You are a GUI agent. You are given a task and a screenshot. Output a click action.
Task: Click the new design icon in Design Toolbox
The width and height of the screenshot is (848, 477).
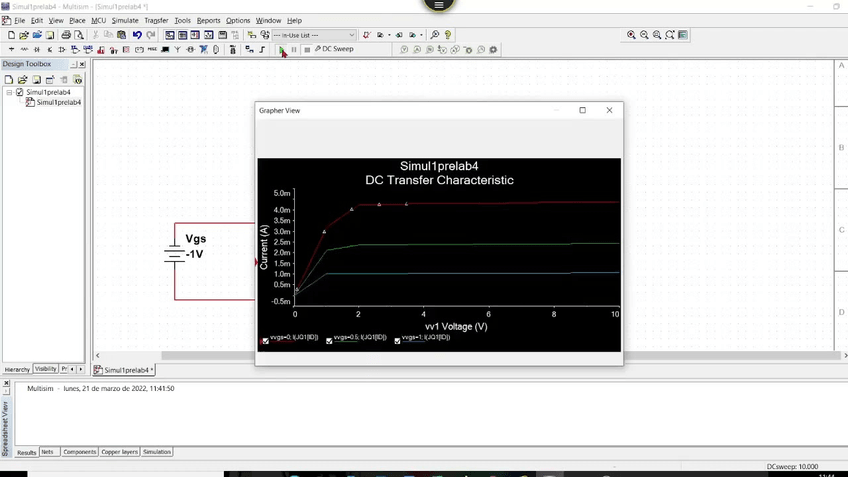tap(9, 80)
